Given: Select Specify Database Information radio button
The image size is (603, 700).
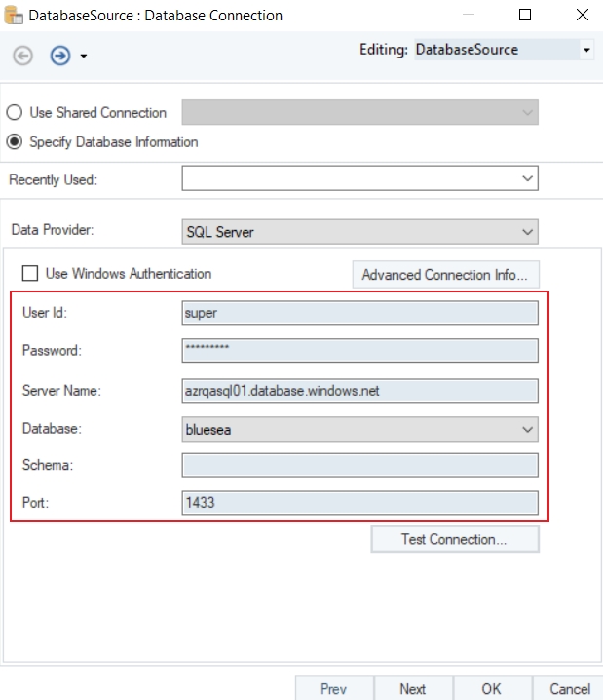Looking at the screenshot, I should (16, 142).
